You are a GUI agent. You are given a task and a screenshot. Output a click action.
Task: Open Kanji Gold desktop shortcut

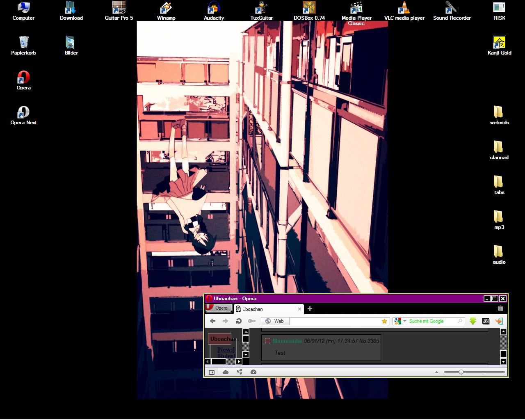tap(499, 46)
